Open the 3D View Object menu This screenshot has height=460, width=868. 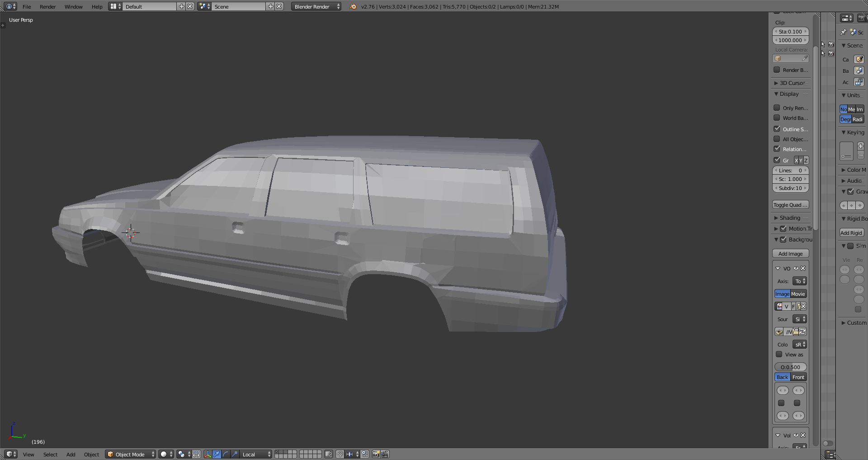pos(91,455)
